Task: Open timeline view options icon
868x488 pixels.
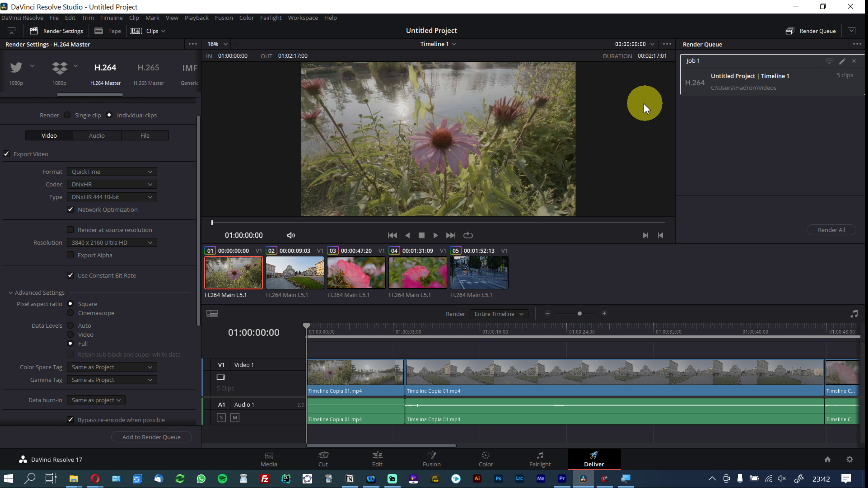Action: [212, 314]
